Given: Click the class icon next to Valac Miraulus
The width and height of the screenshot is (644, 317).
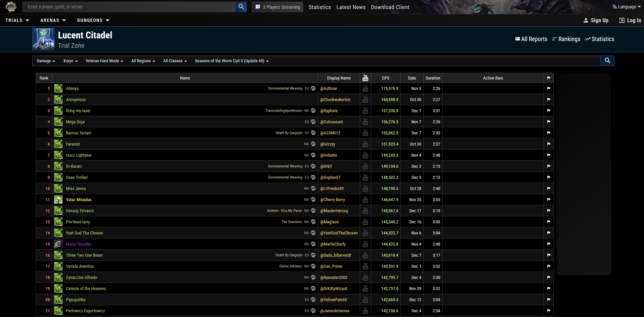Looking at the screenshot, I should pos(58,199).
